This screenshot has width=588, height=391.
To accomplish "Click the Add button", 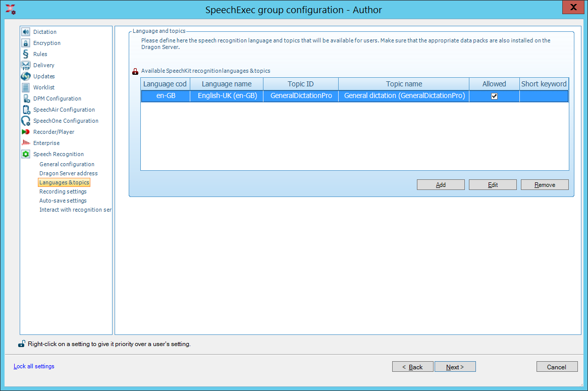I will coord(441,184).
